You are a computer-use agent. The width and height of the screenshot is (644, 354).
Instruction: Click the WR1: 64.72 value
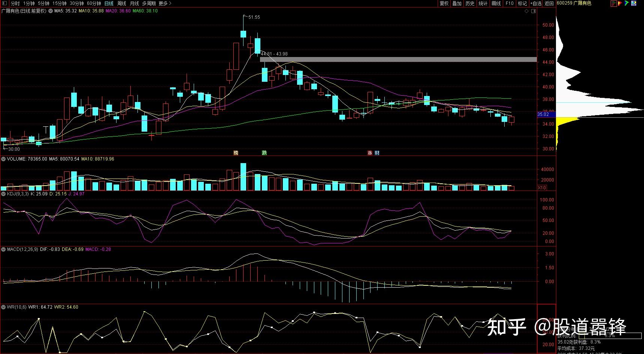[x=40, y=307]
